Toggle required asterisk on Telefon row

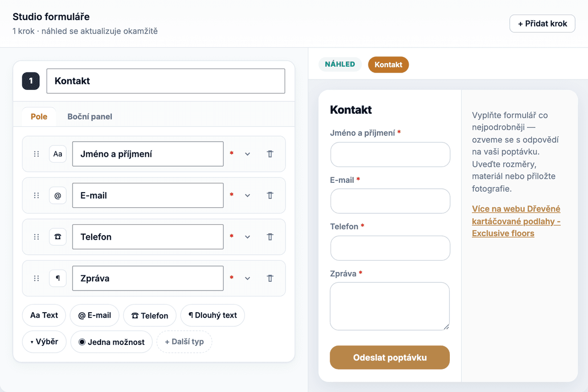tap(232, 237)
